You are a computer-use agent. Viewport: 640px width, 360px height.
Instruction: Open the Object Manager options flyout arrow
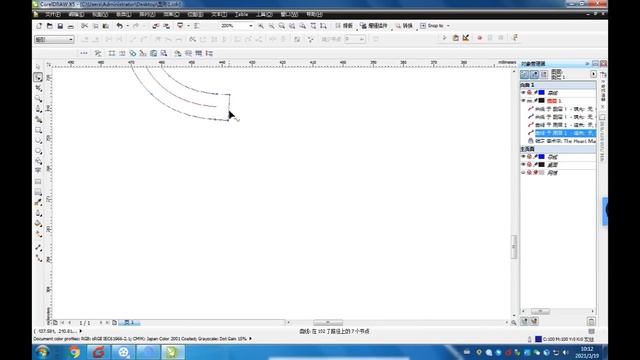click(x=593, y=74)
